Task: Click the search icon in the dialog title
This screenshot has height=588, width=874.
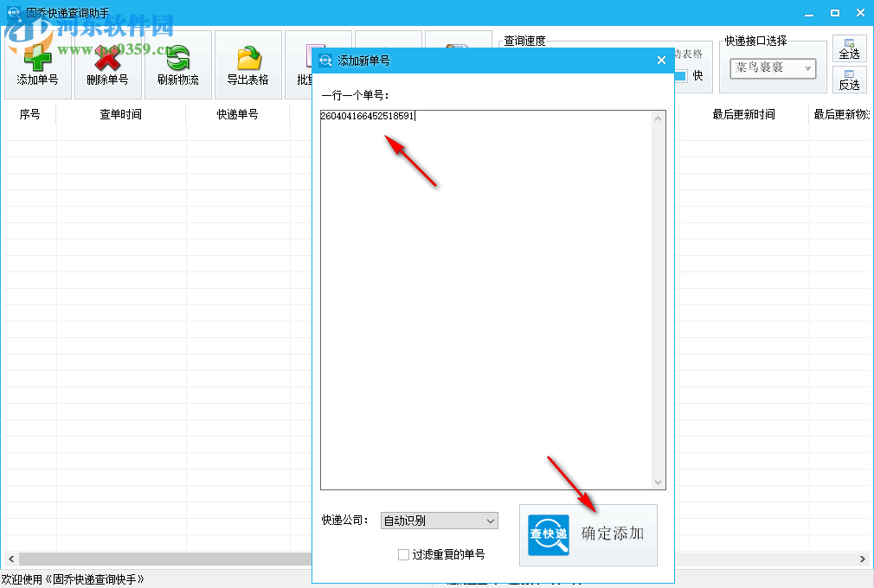Action: click(325, 61)
